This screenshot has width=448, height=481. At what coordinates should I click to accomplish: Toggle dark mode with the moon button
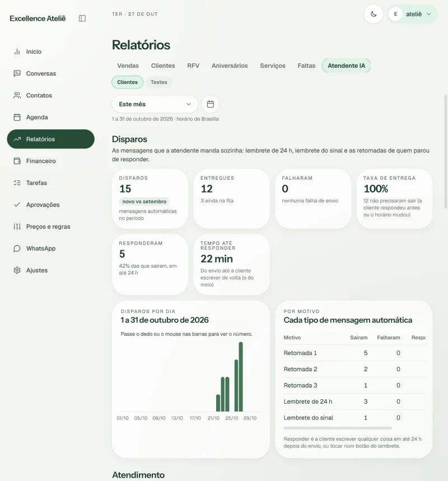[x=374, y=14]
